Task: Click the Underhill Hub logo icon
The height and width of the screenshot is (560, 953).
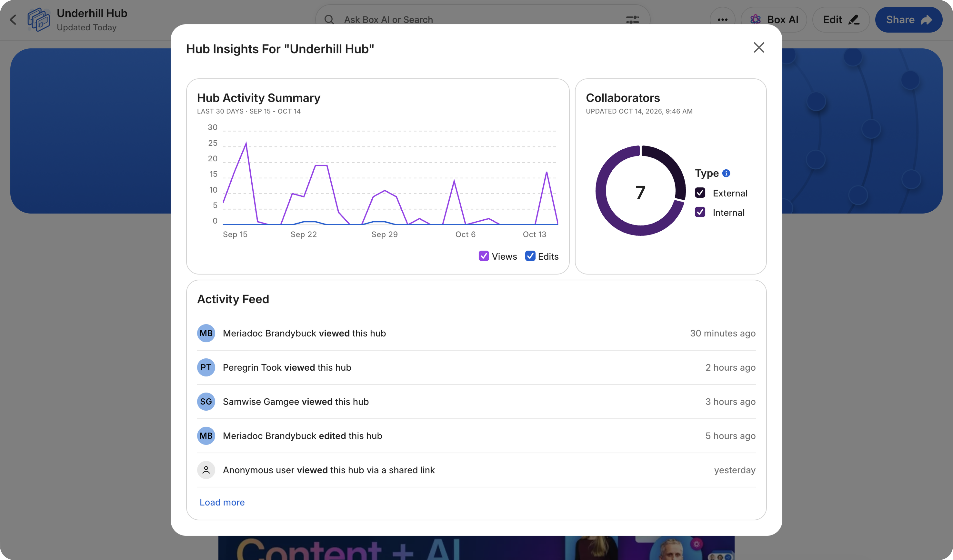Action: click(39, 20)
